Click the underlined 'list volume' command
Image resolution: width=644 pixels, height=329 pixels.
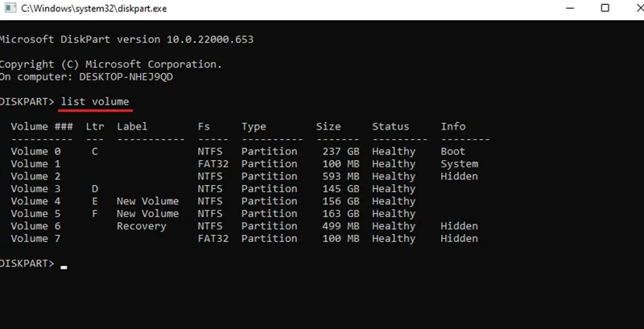coord(95,101)
